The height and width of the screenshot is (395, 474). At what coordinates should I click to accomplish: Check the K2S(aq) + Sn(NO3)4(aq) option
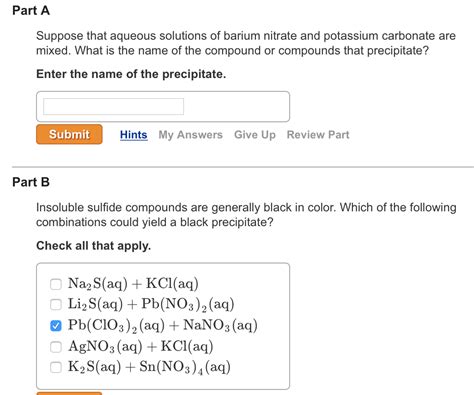(x=56, y=367)
